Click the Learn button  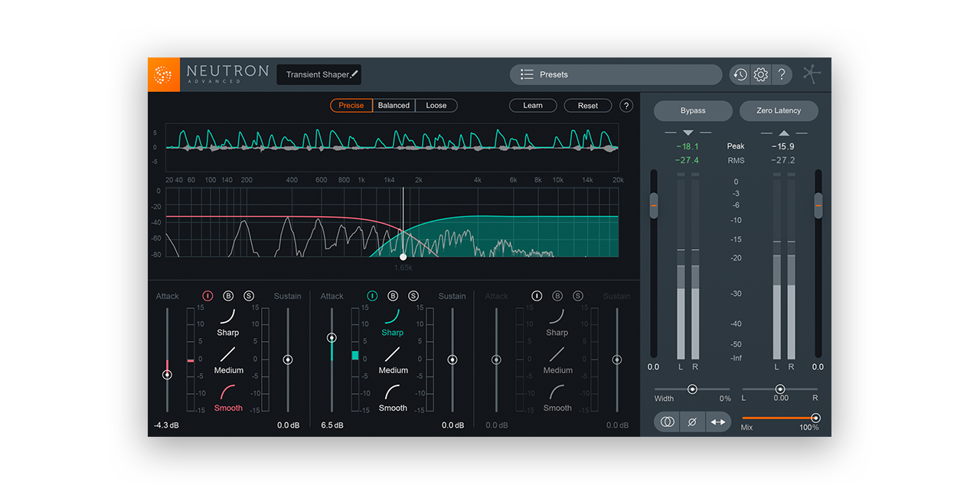click(x=533, y=106)
